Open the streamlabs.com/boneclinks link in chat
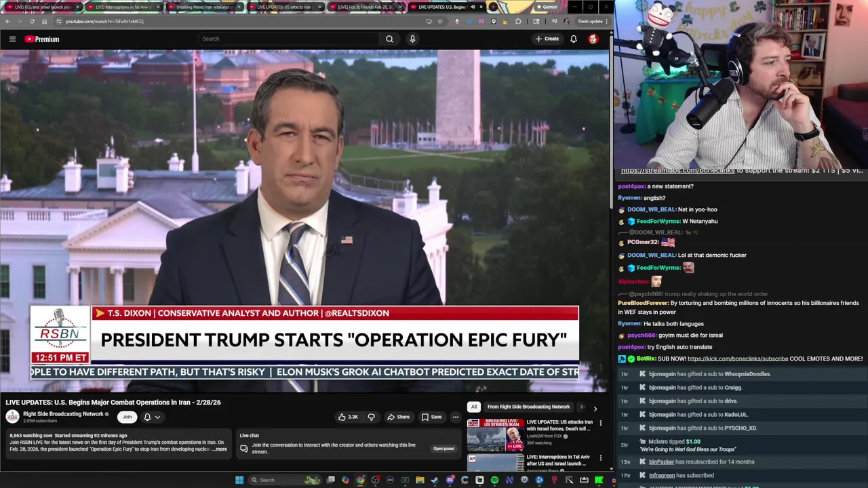868x488 pixels. (677, 171)
